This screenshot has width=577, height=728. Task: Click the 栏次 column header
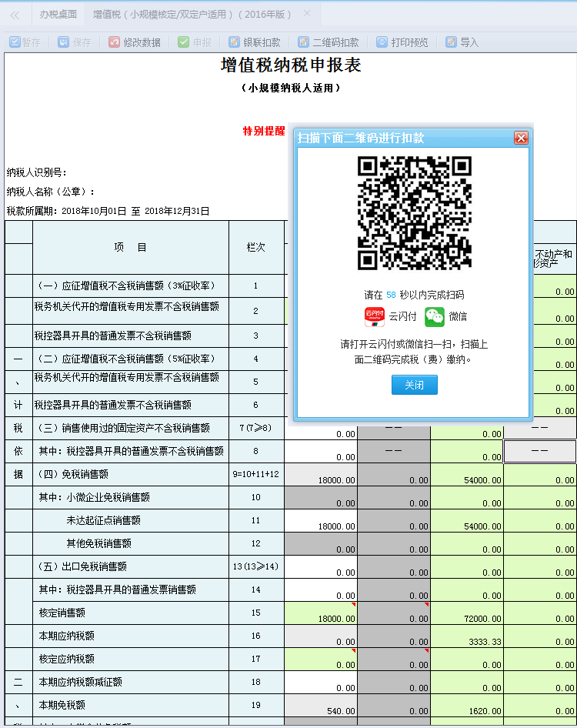(x=255, y=248)
